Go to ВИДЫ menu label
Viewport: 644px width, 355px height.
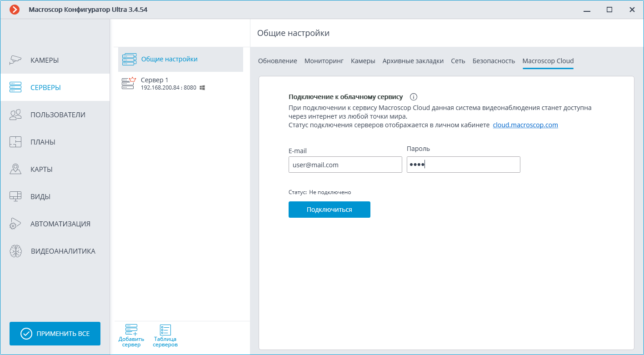40,196
